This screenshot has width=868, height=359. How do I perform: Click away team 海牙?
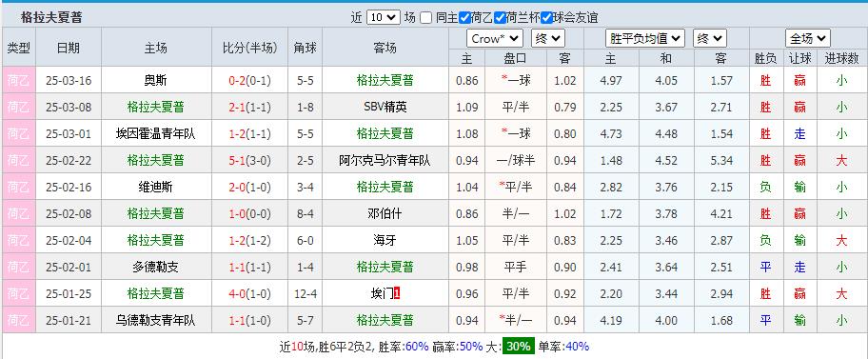[385, 240]
